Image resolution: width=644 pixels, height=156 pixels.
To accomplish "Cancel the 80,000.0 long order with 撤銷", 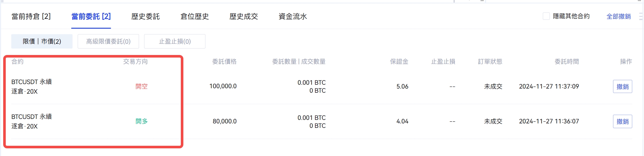I will (x=622, y=121).
